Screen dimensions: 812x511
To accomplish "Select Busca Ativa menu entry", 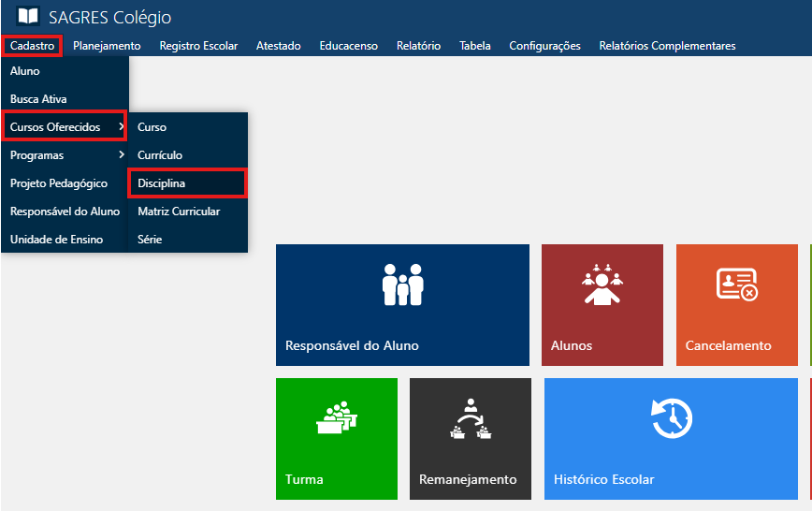I will point(65,99).
